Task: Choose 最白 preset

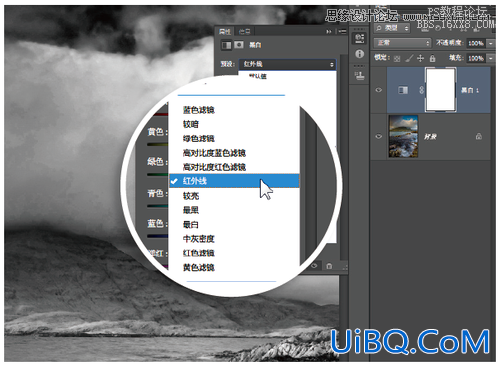Action: pos(191,224)
